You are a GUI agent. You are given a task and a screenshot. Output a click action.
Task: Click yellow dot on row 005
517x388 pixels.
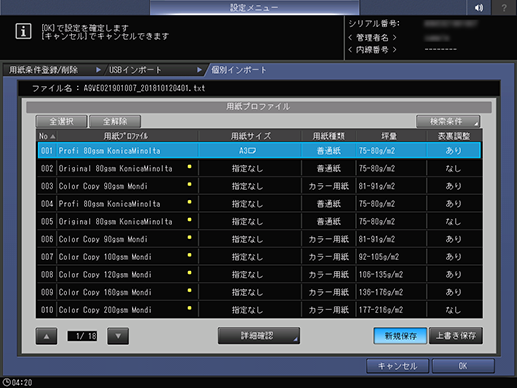pyautogui.click(x=189, y=219)
